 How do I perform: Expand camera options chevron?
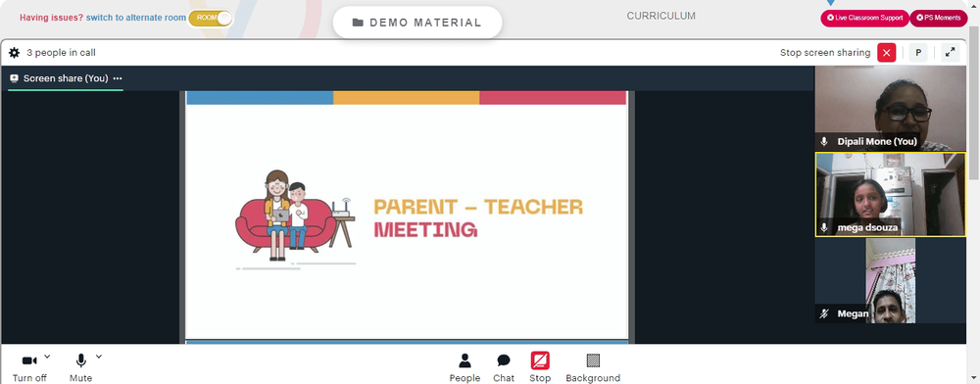[x=47, y=357]
